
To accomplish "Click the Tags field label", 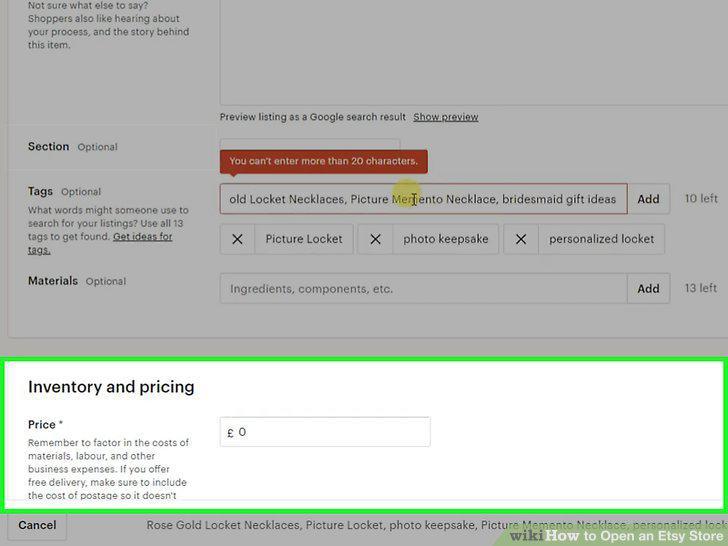I will (40, 191).
